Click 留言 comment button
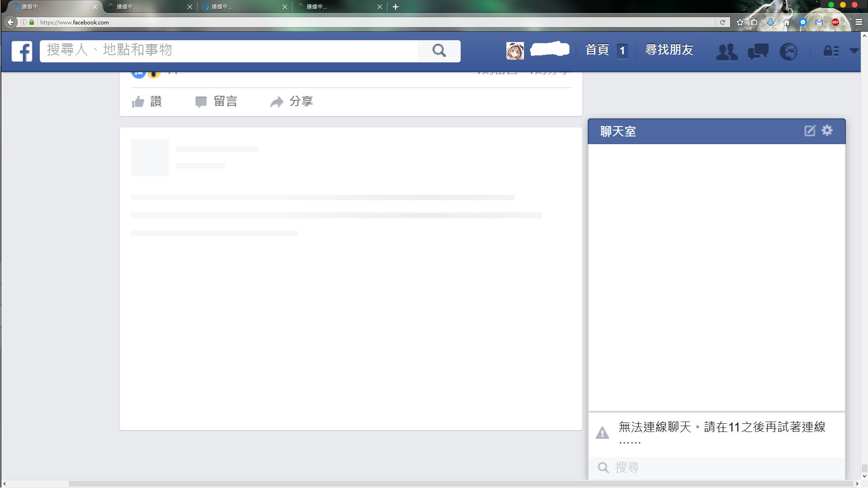The width and height of the screenshot is (868, 488). [x=217, y=102]
